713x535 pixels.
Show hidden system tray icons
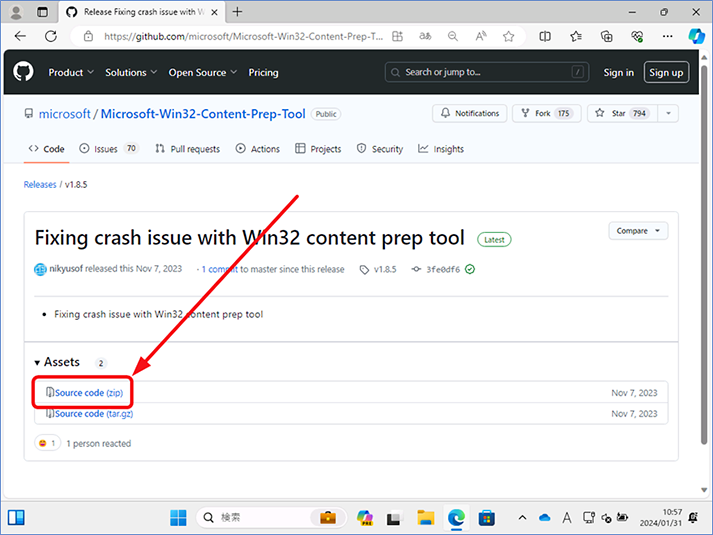click(x=522, y=518)
